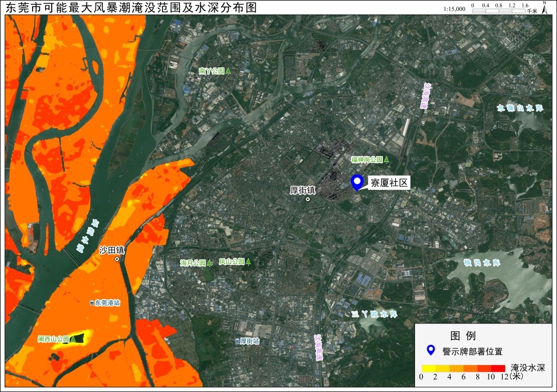Click the 厚街站 station label
This screenshot has width=557, height=392.
tap(250, 341)
